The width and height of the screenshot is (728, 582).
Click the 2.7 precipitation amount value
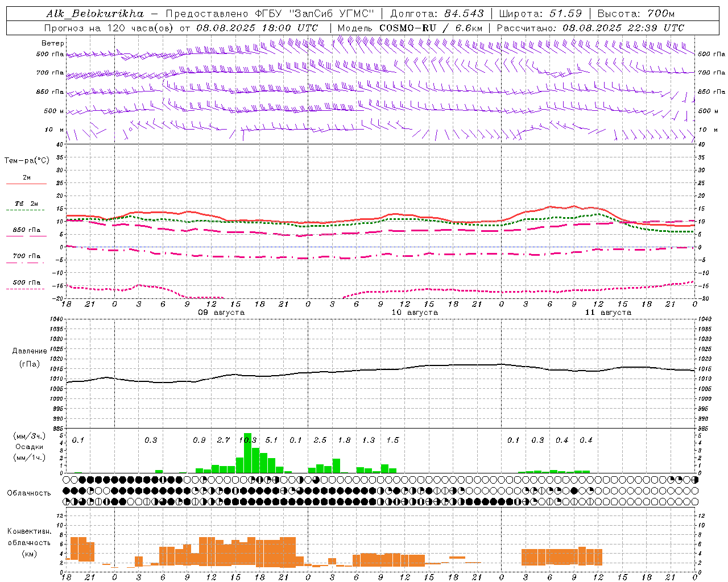point(224,440)
